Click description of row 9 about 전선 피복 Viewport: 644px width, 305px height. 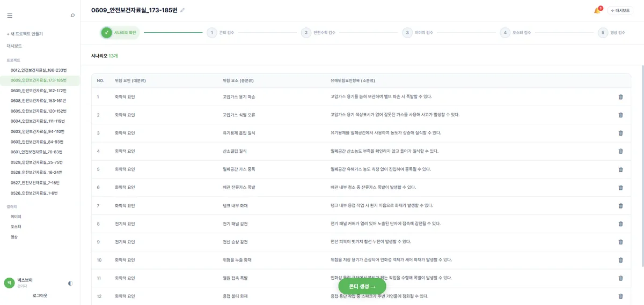point(371,242)
